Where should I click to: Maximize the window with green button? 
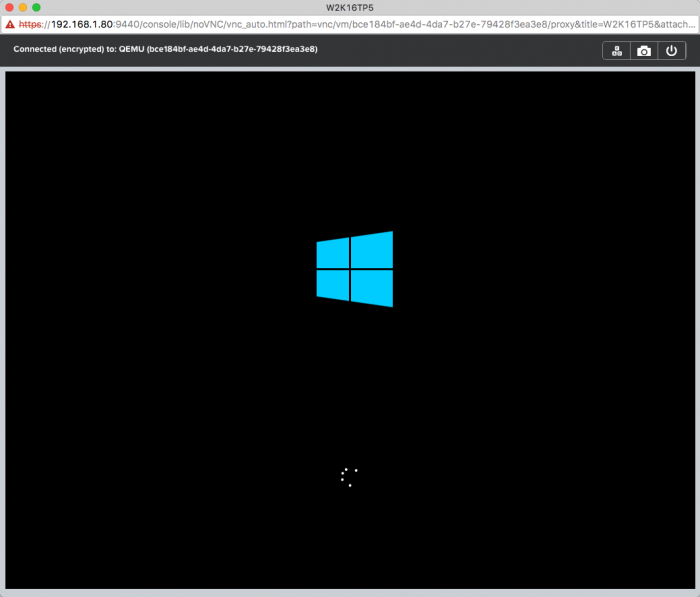pyautogui.click(x=36, y=7)
